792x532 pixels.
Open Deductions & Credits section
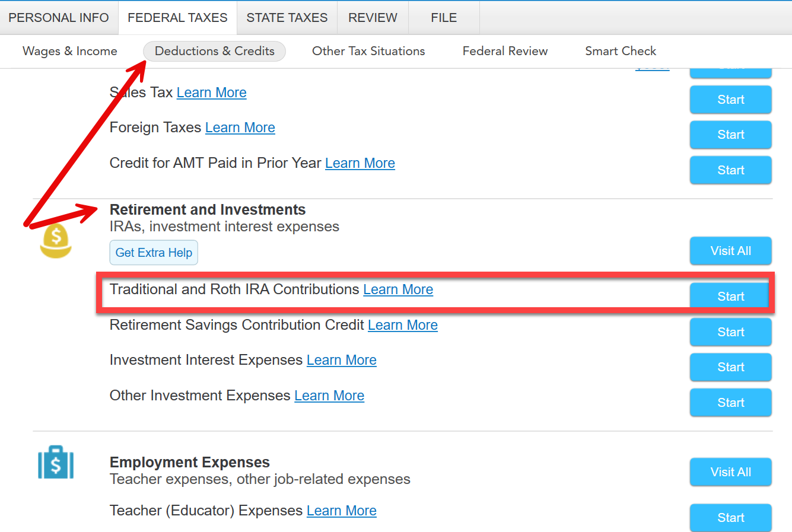pos(215,51)
